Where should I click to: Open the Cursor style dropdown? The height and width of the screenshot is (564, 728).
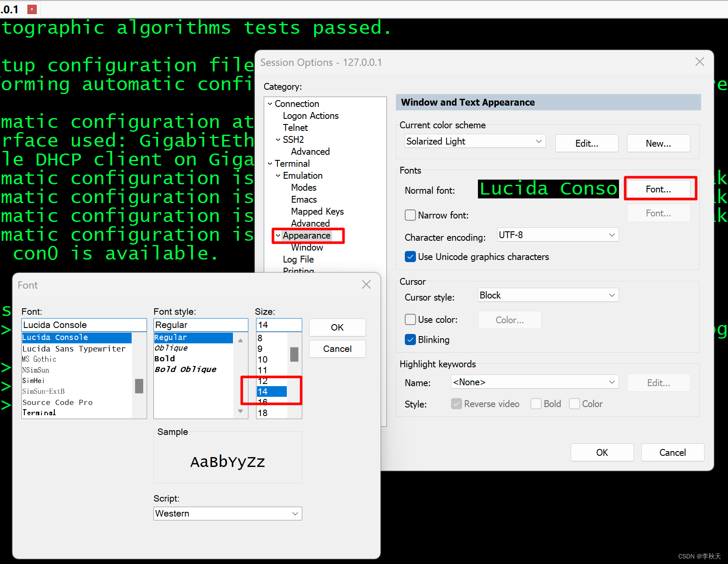click(x=548, y=295)
